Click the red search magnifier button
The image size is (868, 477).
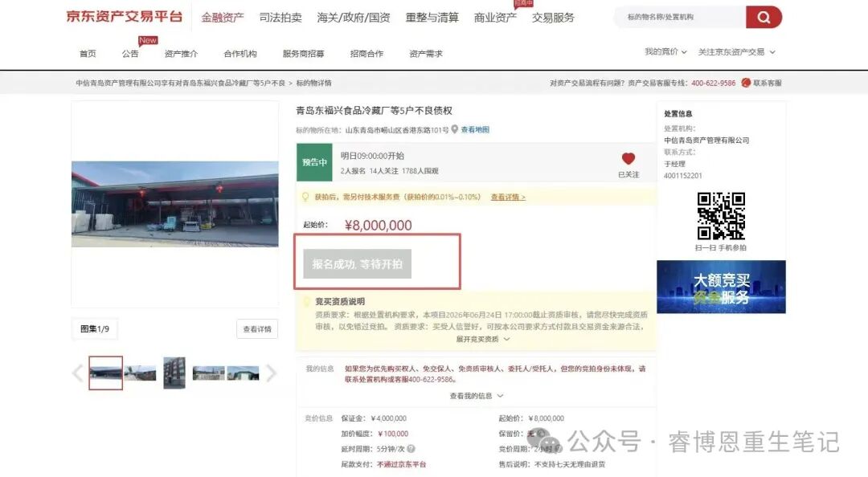(764, 17)
